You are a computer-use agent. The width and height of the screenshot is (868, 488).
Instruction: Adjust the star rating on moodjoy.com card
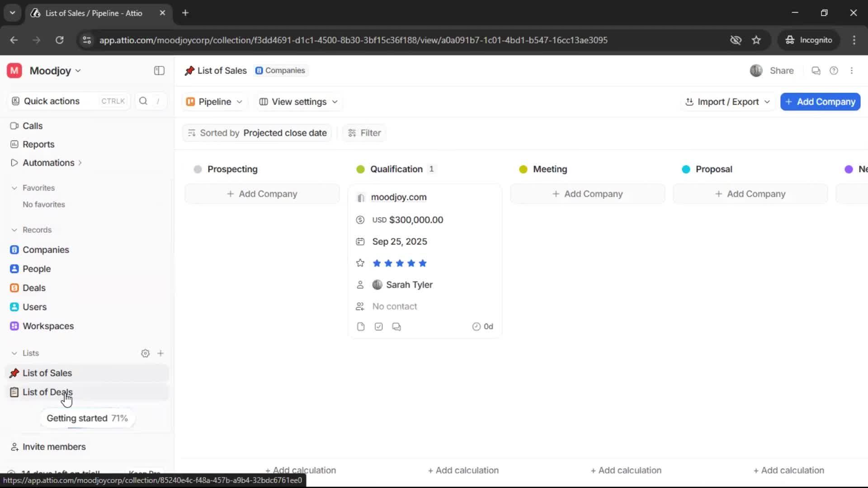tap(400, 263)
